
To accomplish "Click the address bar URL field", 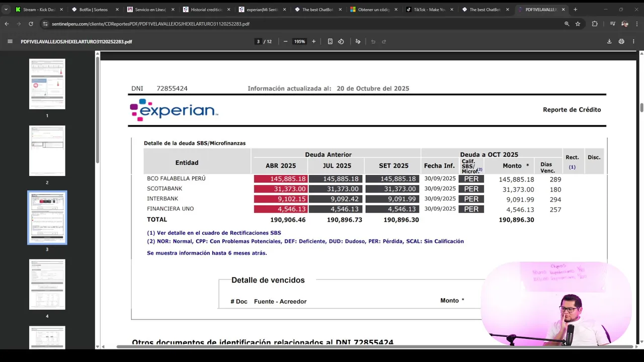I will click(302, 24).
